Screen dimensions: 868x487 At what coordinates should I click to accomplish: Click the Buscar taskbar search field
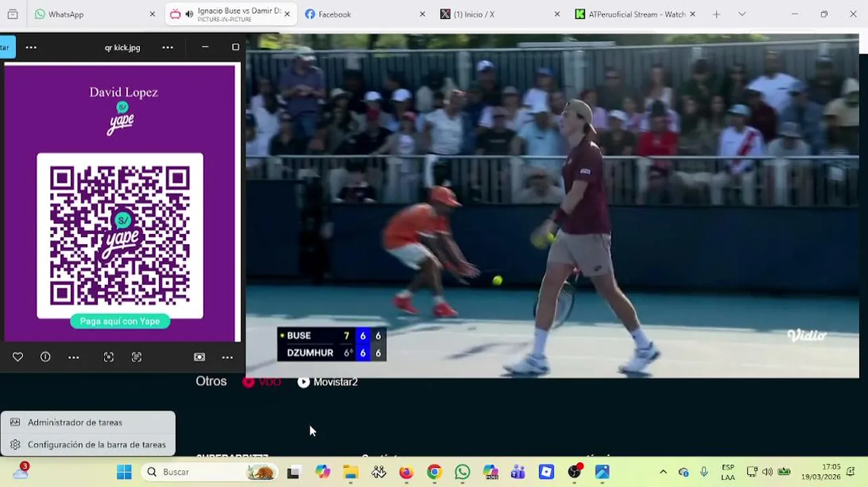[210, 471]
